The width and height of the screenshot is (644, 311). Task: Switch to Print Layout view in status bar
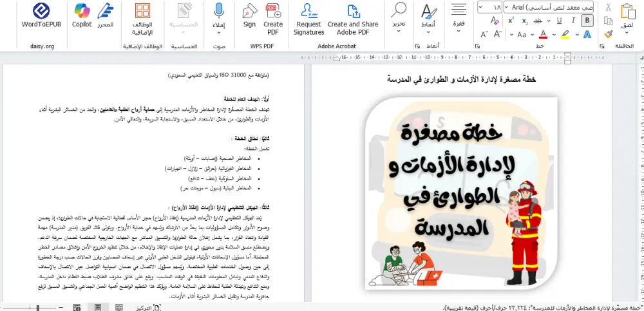(x=98, y=307)
